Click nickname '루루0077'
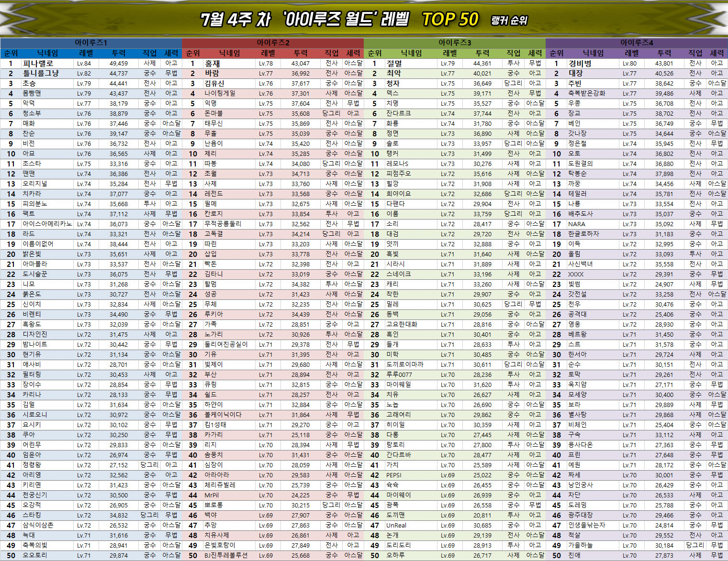Image resolution: width=728 pixels, height=561 pixels. (x=399, y=374)
